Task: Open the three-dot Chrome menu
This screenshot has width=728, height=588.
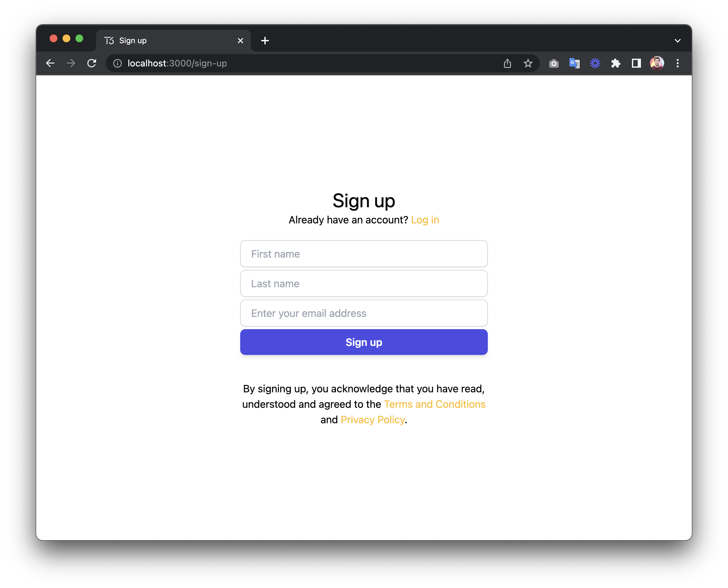Action: click(x=677, y=63)
